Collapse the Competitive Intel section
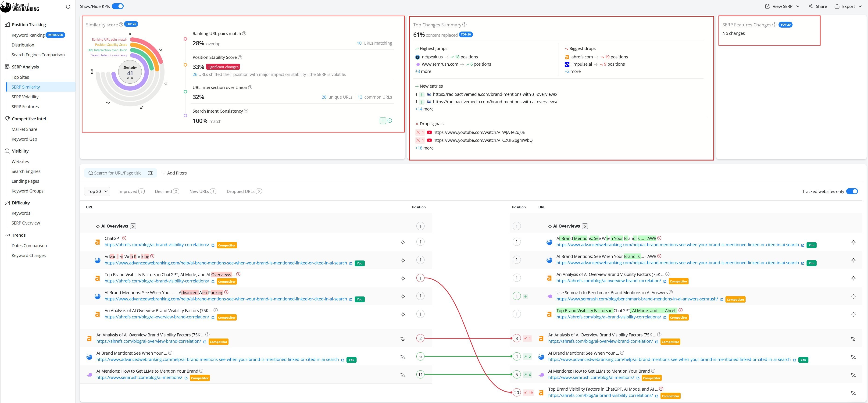Viewport: 868px width, 403px height. tap(29, 119)
